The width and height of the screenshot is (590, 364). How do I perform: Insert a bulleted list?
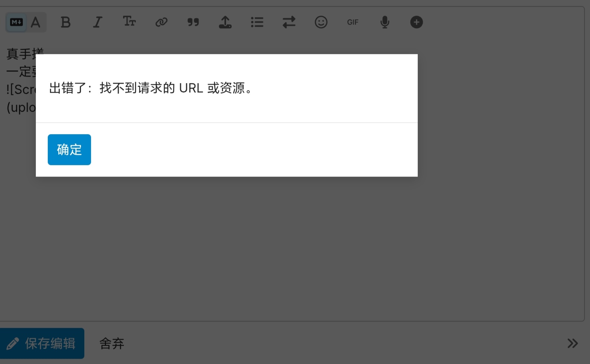[257, 22]
